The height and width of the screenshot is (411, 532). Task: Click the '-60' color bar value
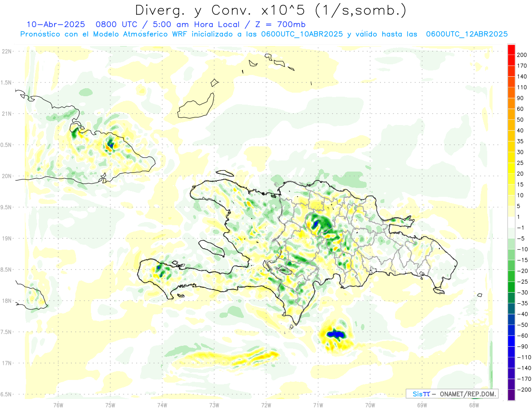(522, 336)
